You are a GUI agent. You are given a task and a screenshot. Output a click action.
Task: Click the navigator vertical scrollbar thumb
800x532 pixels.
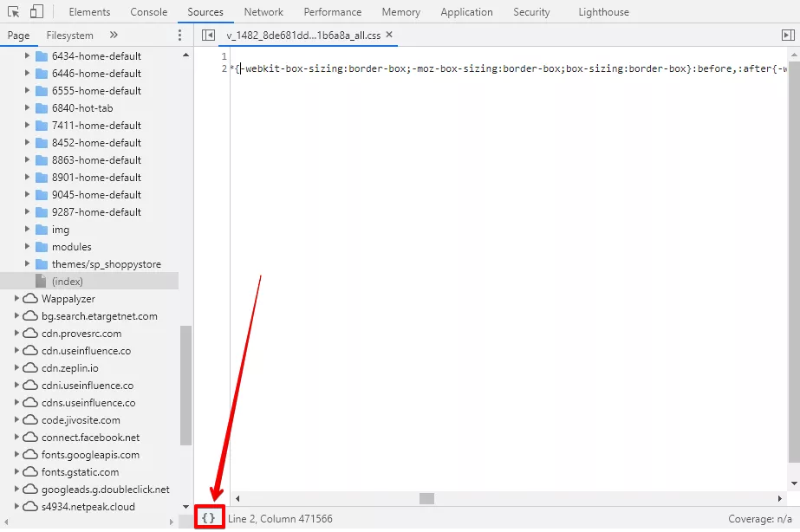185,385
